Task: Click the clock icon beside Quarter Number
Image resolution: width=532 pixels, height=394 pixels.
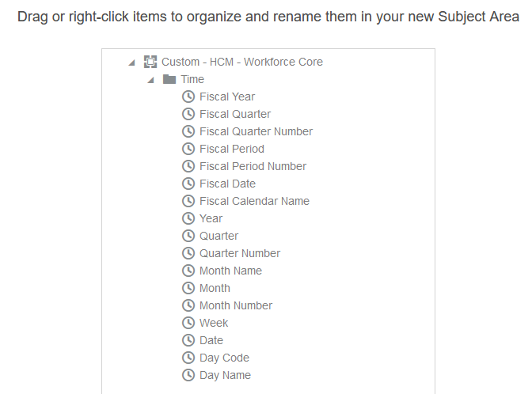Action: [x=188, y=253]
